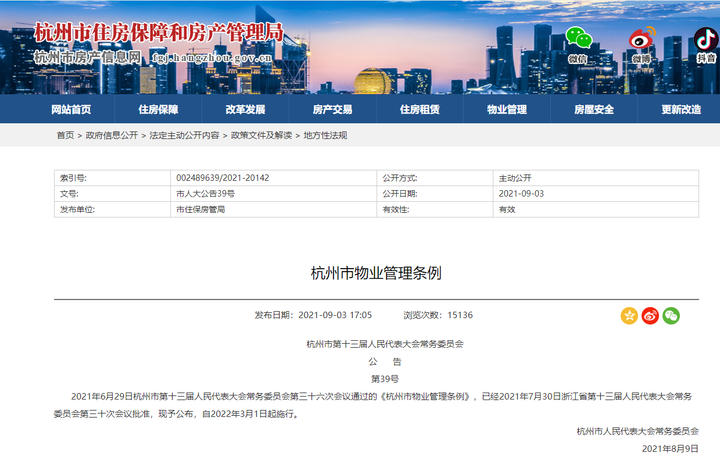Go to 网站首页 in the navigation bar
This screenshot has height=460, width=720.
point(71,109)
